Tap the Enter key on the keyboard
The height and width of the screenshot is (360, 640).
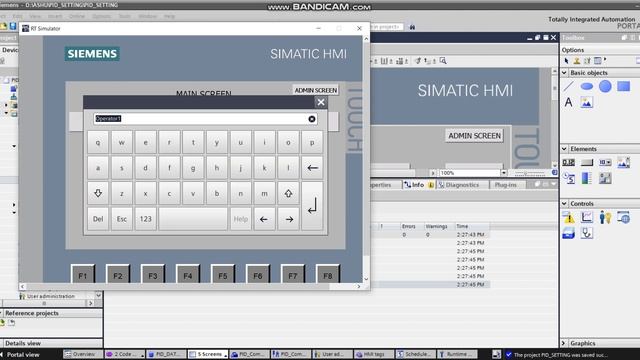pos(312,206)
